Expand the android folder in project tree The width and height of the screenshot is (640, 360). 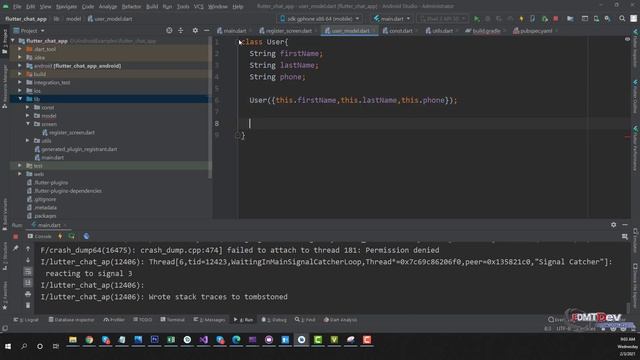[20, 66]
